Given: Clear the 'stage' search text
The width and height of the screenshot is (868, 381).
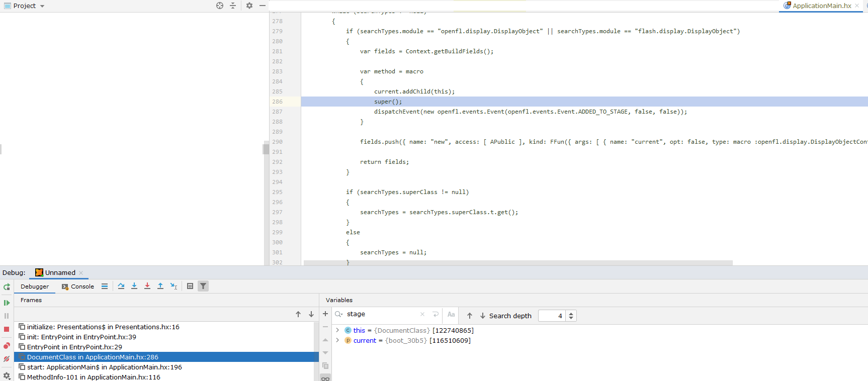Looking at the screenshot, I should pyautogui.click(x=422, y=314).
